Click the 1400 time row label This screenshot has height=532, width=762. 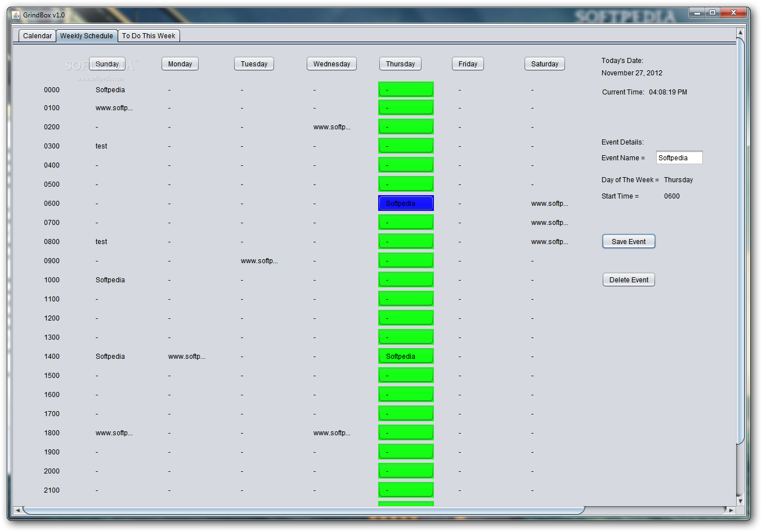(x=52, y=357)
